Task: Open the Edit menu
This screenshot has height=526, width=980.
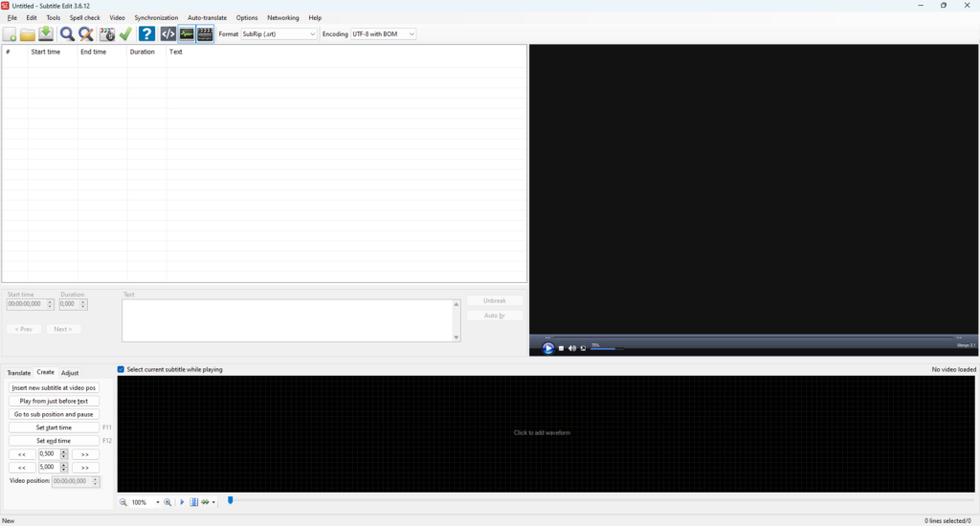Action: click(32, 18)
